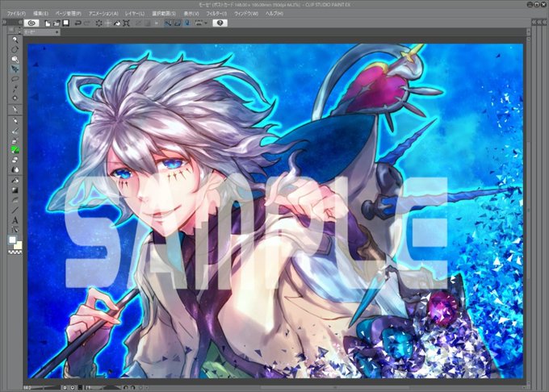Screen dimensions: 549x392
Task: Select the sub drawing color swatch
Action: pyautogui.click(x=19, y=245)
